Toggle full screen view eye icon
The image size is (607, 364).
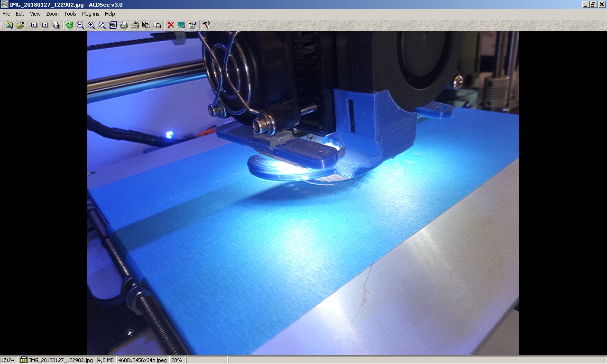point(113,25)
